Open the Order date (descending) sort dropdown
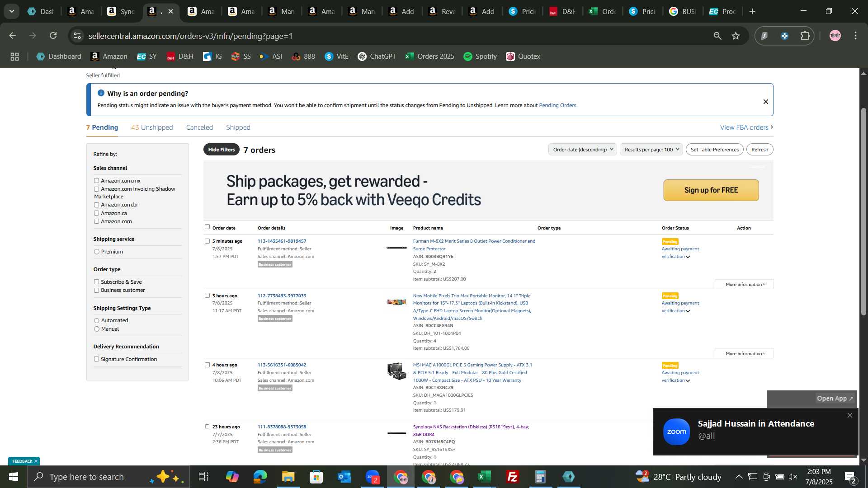Screen dimensions: 868x488 click(582, 150)
